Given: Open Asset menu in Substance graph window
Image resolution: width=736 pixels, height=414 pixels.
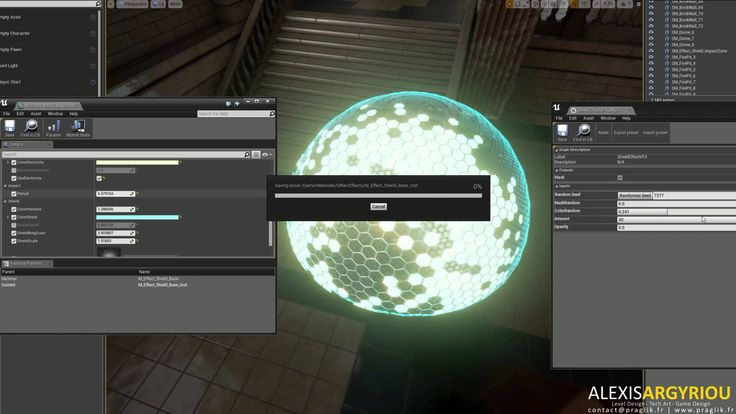Looking at the screenshot, I should pos(589,118).
